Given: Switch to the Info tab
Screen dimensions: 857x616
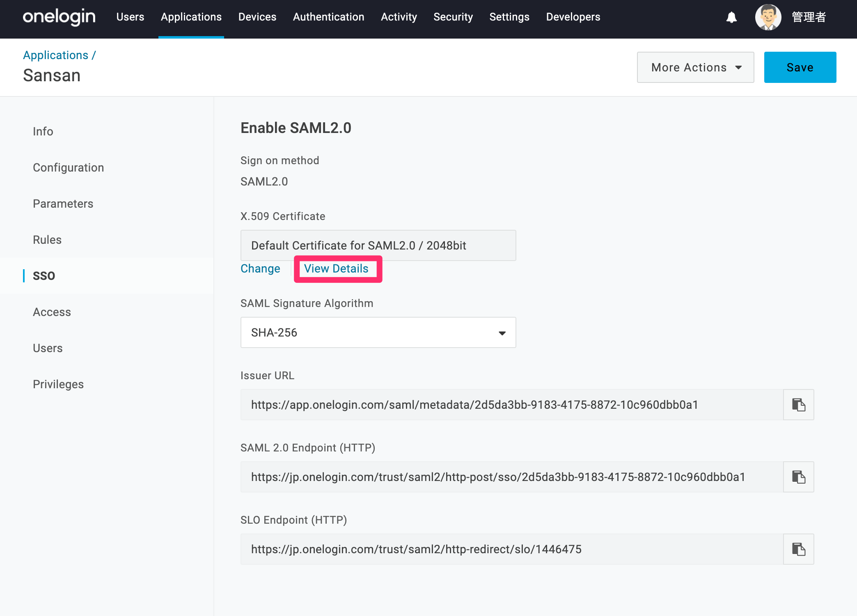Looking at the screenshot, I should (x=43, y=131).
